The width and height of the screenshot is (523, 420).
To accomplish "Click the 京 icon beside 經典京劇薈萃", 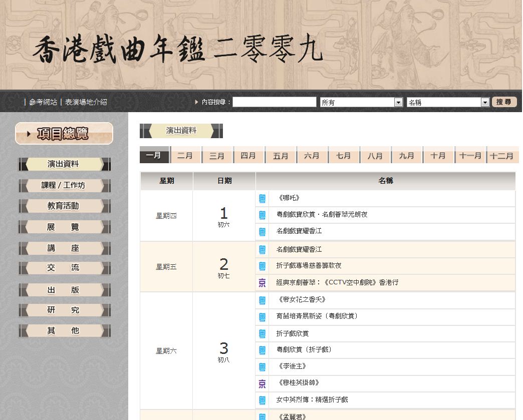I will (262, 283).
